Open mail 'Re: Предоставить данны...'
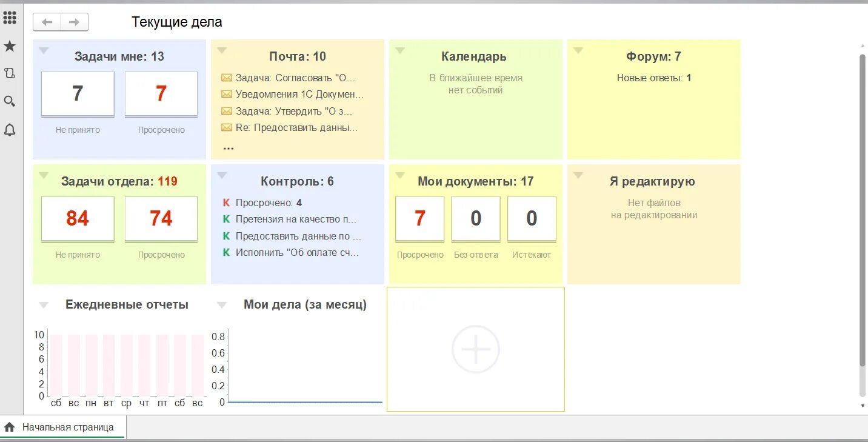Image resolution: width=868 pixels, height=442 pixels. pos(297,127)
